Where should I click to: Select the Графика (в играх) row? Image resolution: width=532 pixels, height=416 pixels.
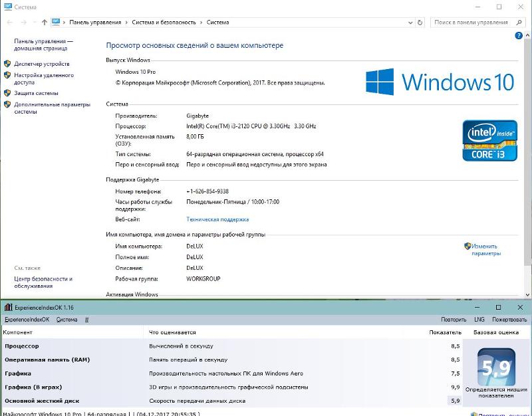pos(232,387)
